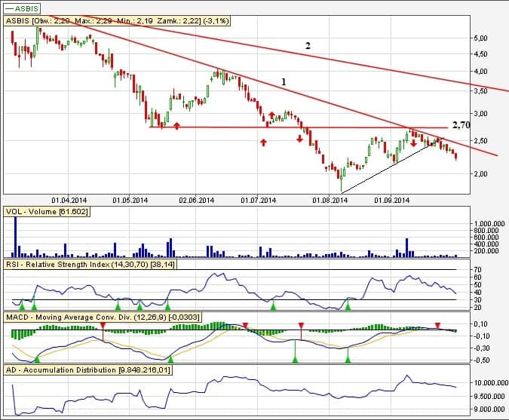Click leftmost green triangle in RSI panel
The width and height of the screenshot is (509, 420).
click(x=22, y=306)
